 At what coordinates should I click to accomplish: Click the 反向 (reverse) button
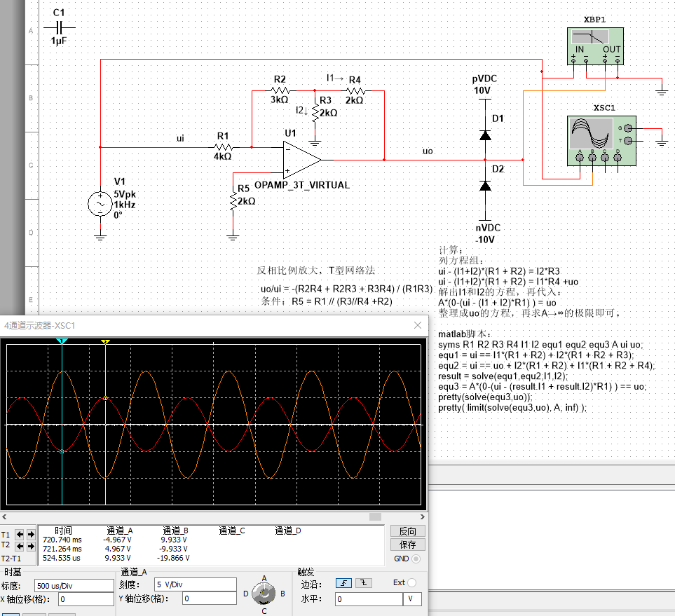click(407, 531)
